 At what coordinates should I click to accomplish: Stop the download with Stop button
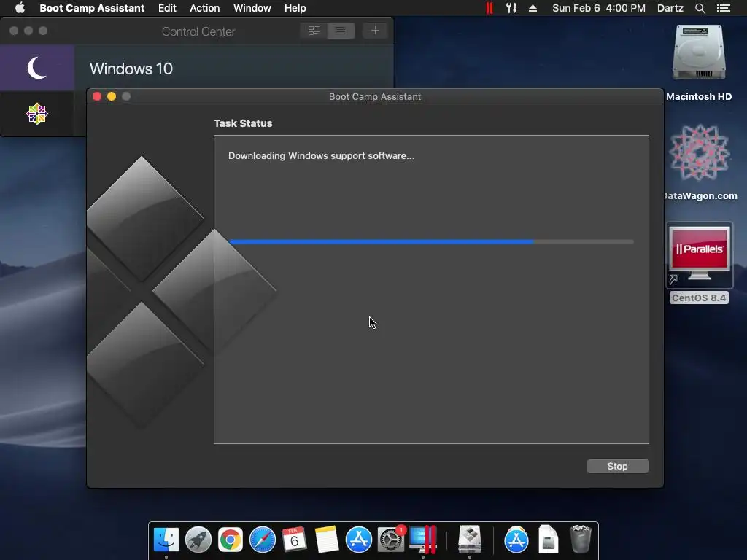pos(617,466)
